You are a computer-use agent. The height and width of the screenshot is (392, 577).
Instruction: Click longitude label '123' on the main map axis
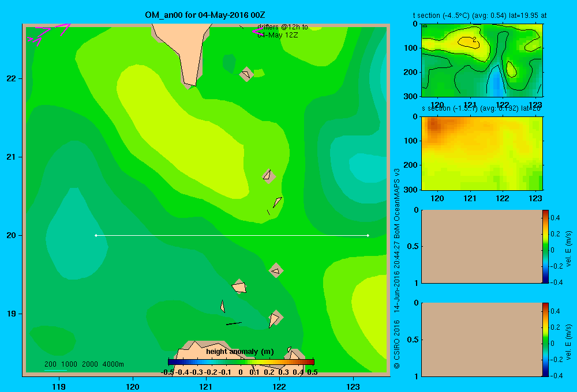point(353,386)
